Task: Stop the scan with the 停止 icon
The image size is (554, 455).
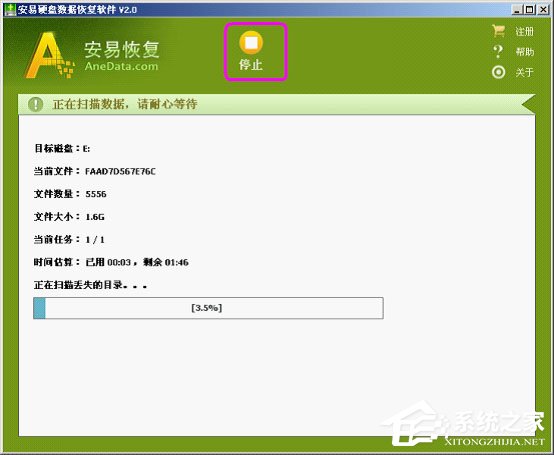Action: click(x=251, y=42)
